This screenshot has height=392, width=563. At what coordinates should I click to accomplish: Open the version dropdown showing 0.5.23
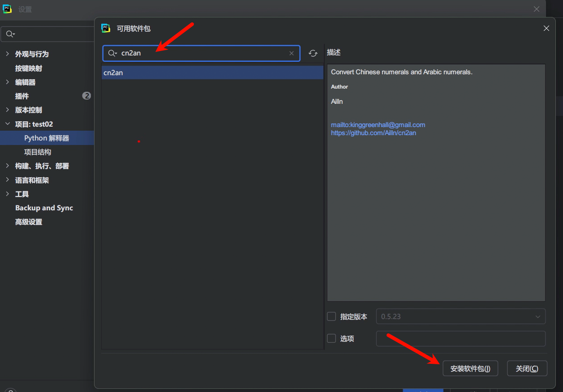click(x=461, y=316)
